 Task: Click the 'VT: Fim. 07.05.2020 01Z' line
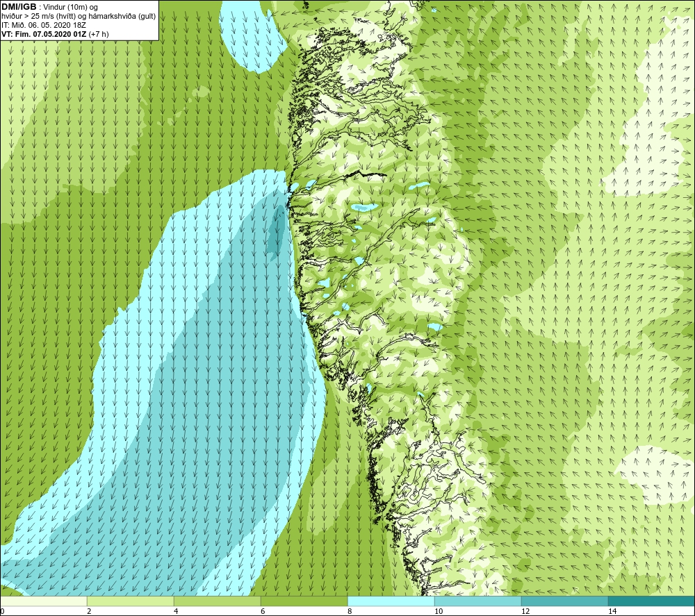[44, 34]
